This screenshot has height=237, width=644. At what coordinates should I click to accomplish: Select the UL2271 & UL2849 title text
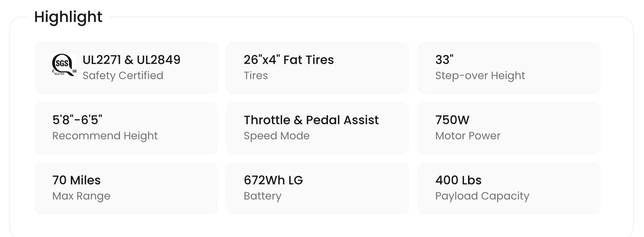point(131,60)
